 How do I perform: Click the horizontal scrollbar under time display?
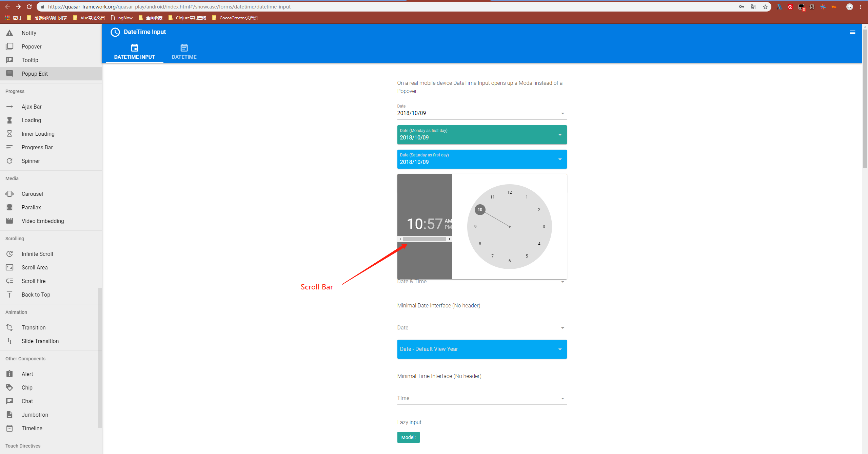pyautogui.click(x=424, y=239)
